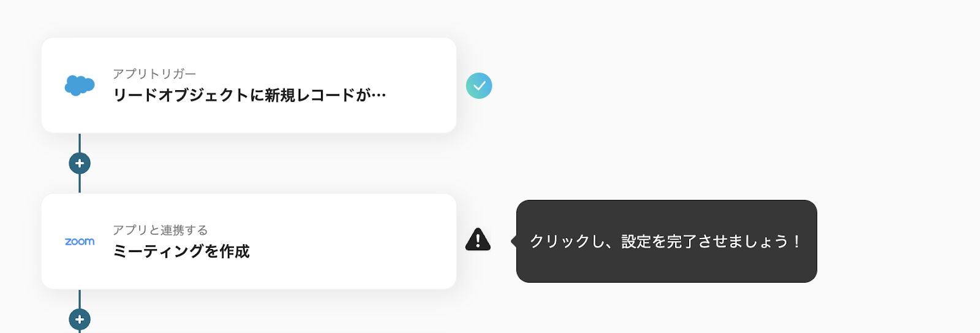This screenshot has width=980, height=333.
Task: Click the green completed checkmark icon
Action: [479, 86]
